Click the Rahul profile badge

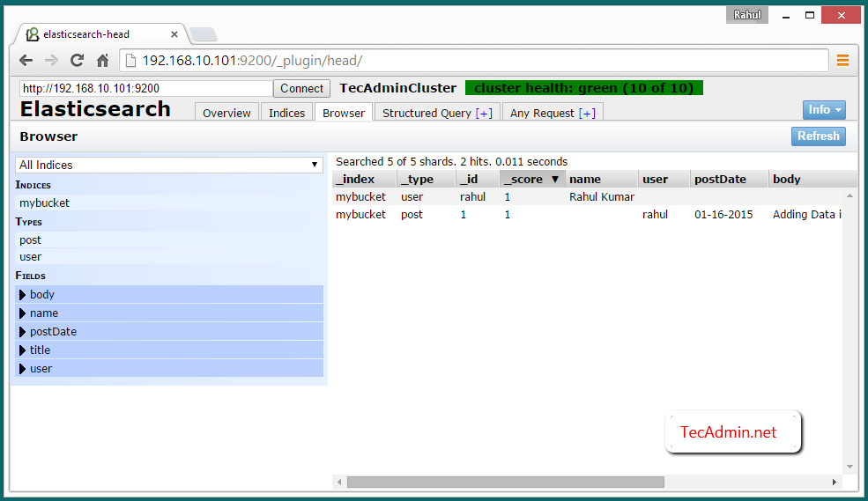746,15
